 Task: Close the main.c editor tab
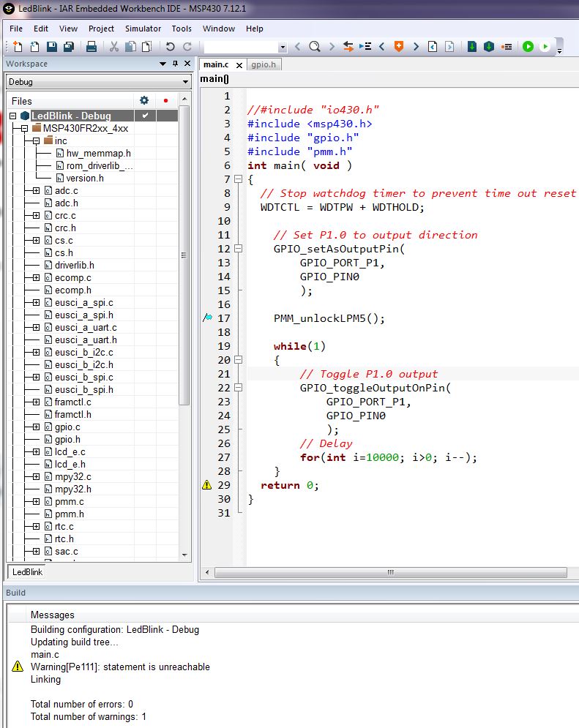239,65
